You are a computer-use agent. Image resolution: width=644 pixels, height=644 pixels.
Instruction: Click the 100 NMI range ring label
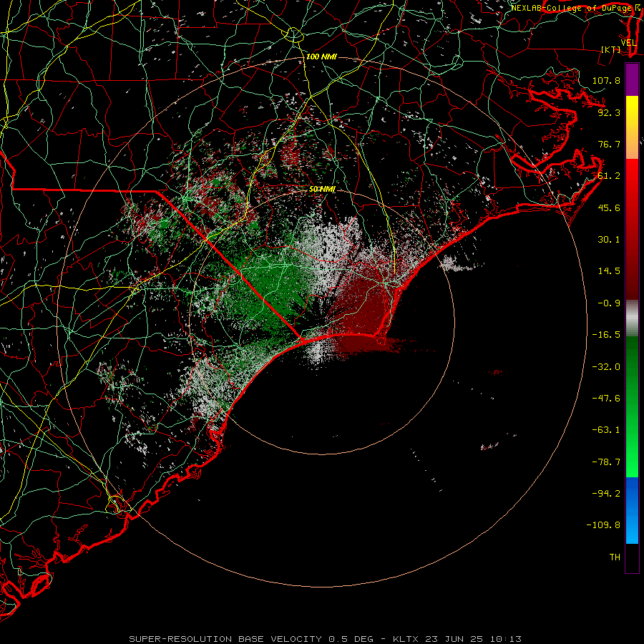coord(321,57)
